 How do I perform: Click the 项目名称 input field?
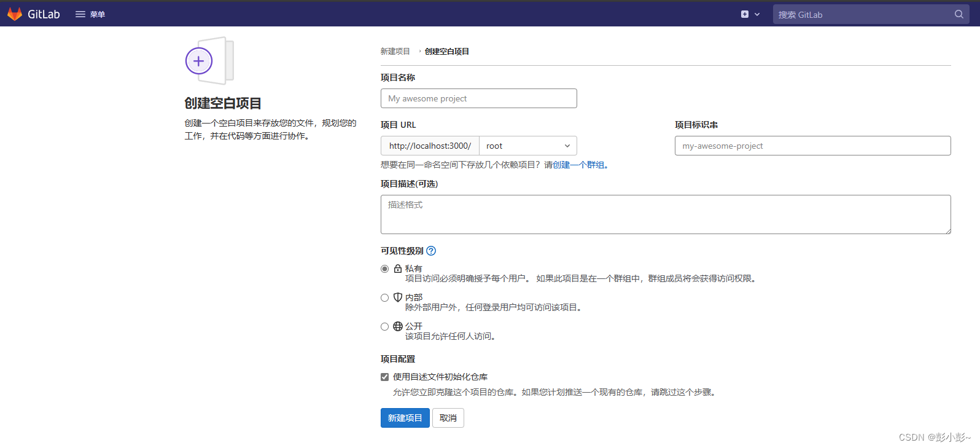[x=479, y=98]
